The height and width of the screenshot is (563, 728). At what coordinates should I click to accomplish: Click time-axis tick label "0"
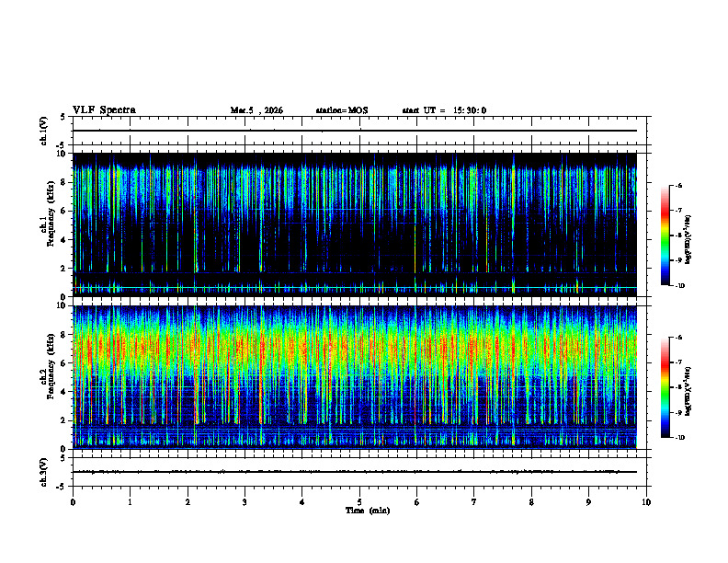point(73,502)
